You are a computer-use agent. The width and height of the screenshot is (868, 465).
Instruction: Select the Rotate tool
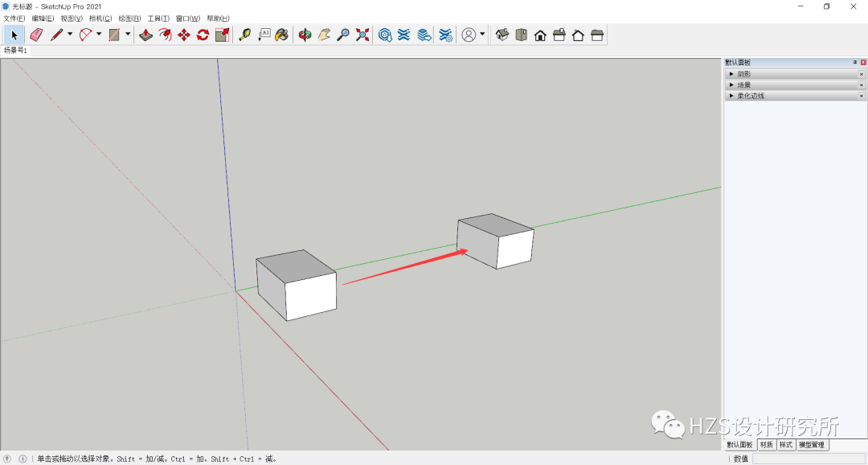(x=202, y=35)
